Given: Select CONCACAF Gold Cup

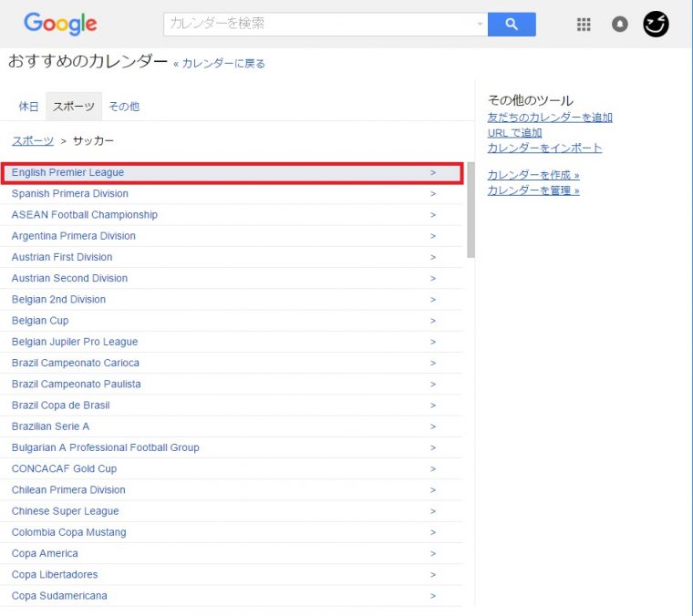Looking at the screenshot, I should click(x=232, y=469).
